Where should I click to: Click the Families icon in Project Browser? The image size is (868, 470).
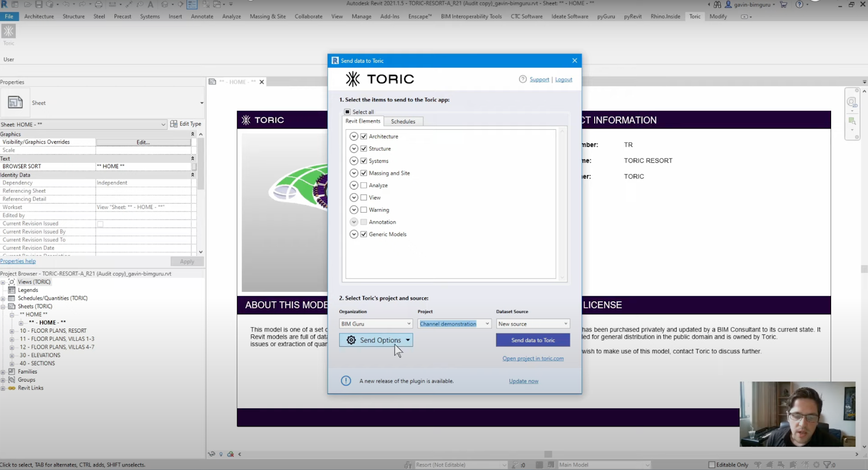(x=11, y=372)
